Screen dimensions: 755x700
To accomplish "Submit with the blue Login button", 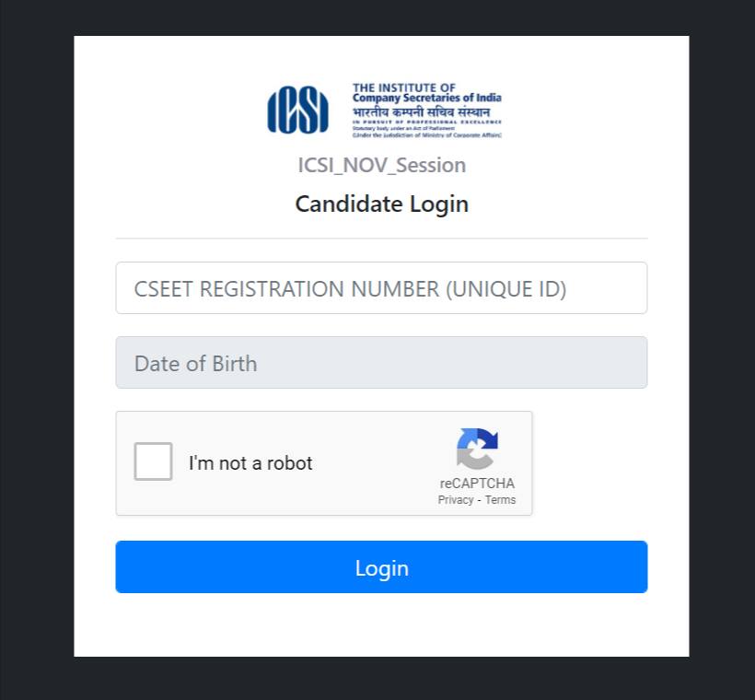I will [381, 567].
